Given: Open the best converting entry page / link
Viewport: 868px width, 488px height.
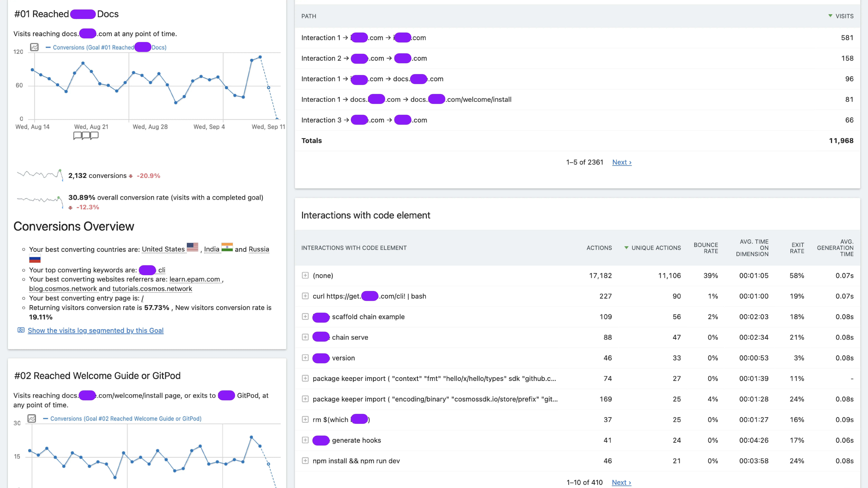Looking at the screenshot, I should click(x=143, y=298).
